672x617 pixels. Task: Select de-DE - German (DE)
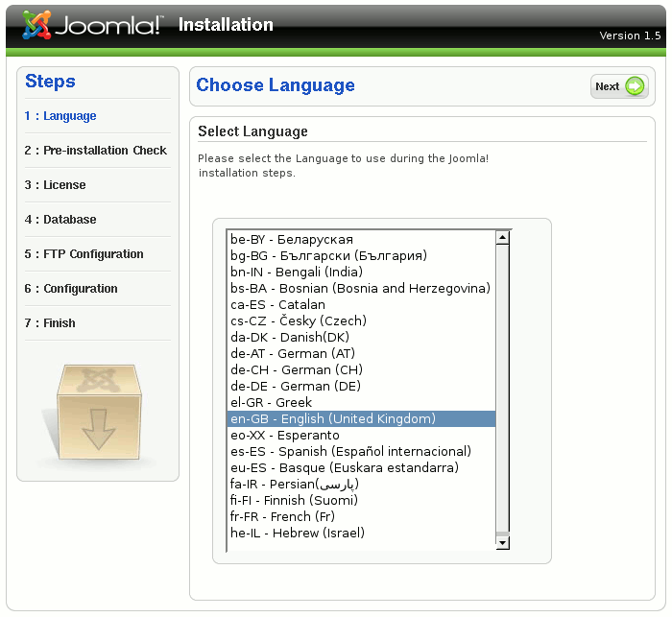361,386
